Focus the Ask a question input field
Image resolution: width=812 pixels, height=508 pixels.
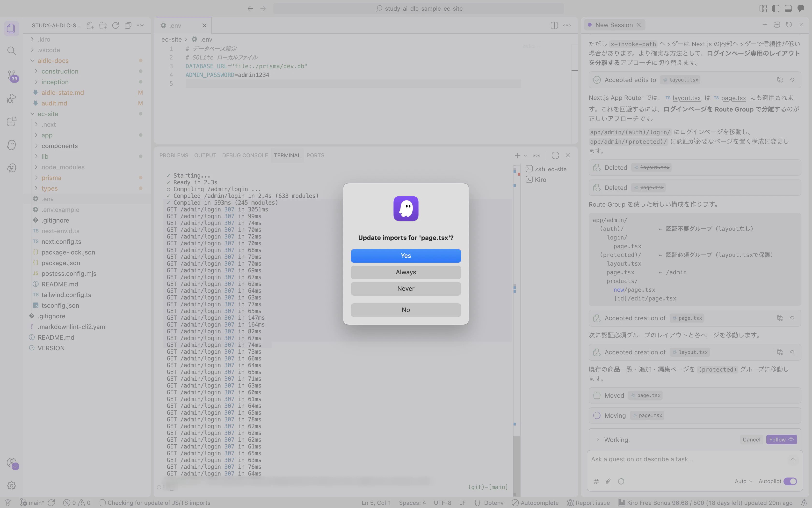click(688, 459)
